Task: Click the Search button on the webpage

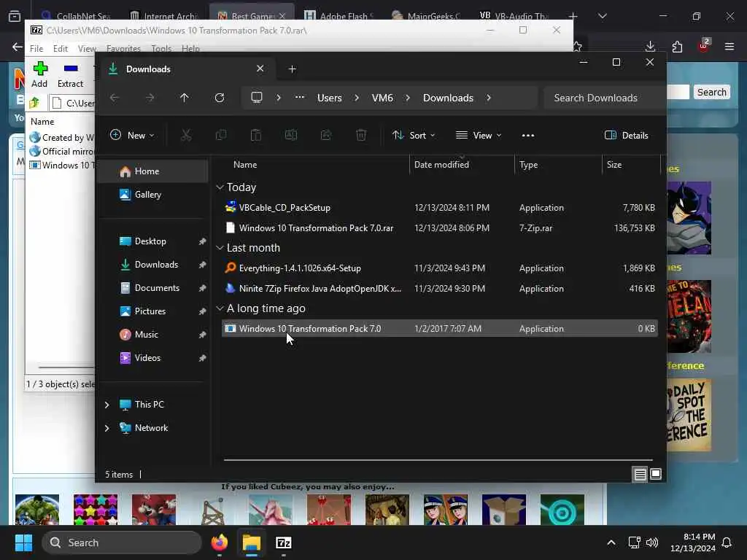Action: pos(712,92)
